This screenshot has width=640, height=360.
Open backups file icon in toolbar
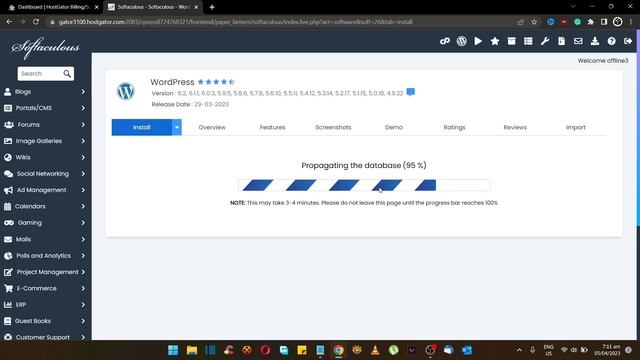[562, 41]
